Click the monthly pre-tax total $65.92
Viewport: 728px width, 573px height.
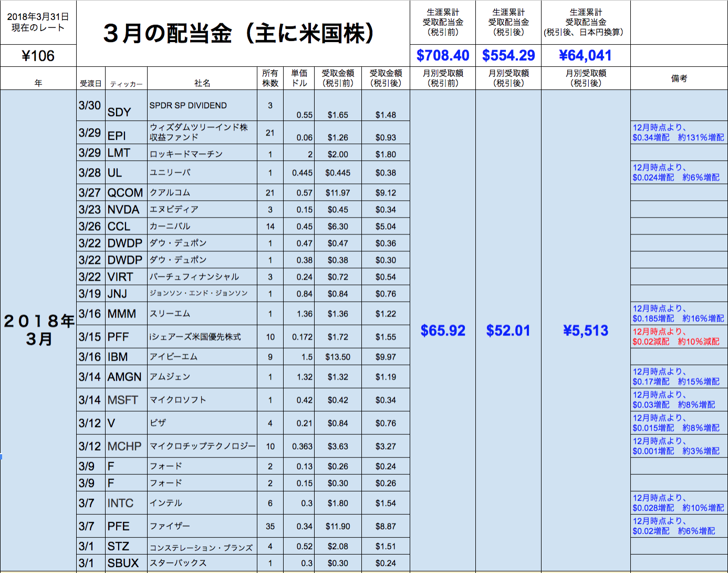pos(443,331)
